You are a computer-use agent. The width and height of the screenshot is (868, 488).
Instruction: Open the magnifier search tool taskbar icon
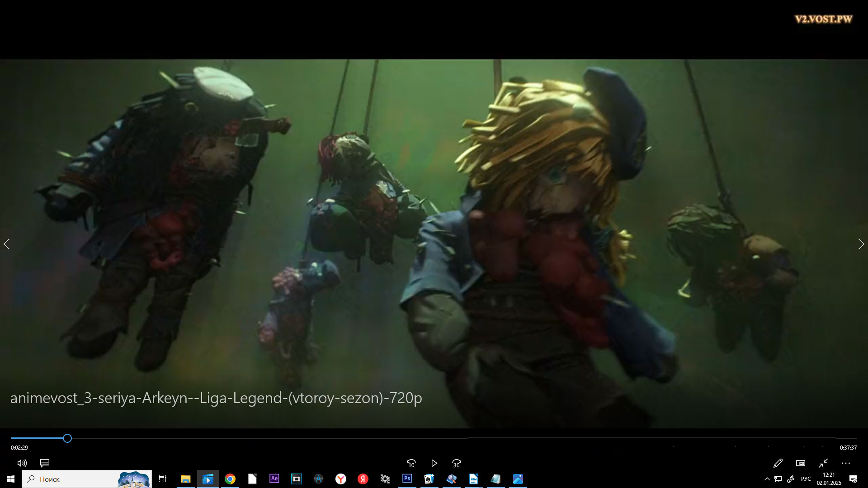pyautogui.click(x=452, y=479)
